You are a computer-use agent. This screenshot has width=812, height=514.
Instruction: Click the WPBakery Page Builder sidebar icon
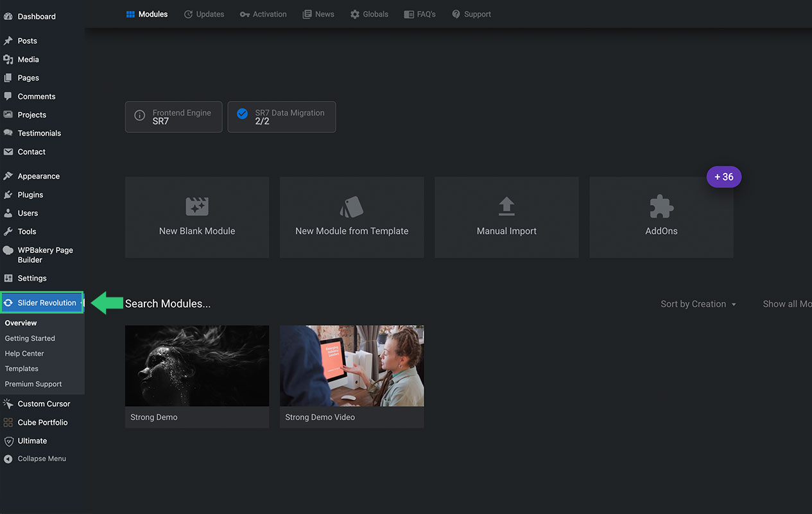click(x=8, y=251)
